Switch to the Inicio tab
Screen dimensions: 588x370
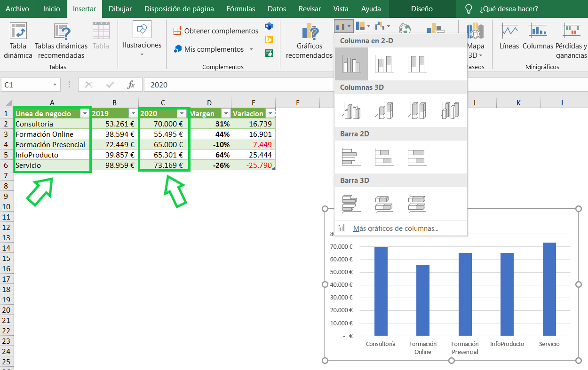52,9
